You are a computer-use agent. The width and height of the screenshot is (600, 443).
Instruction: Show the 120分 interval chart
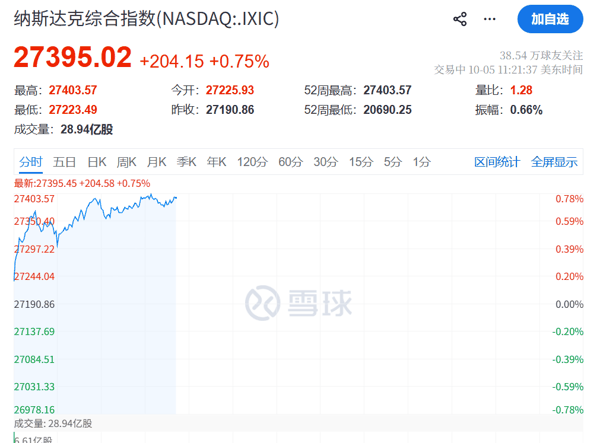(x=252, y=162)
